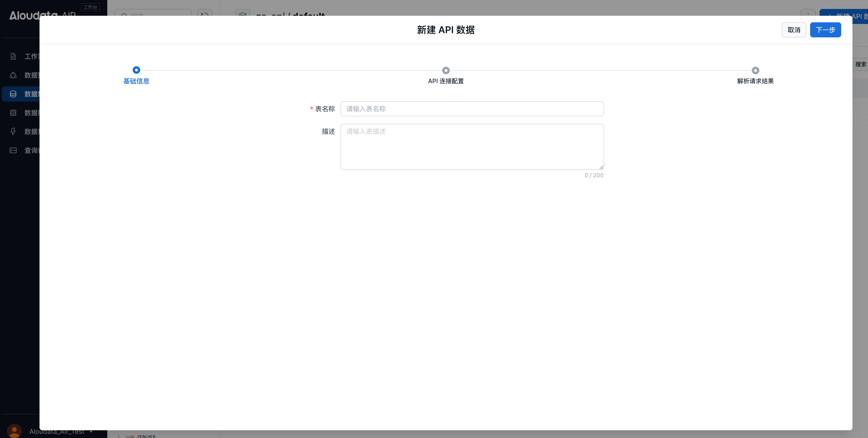Click the shapes icon below the document icon
Viewport: 868px width, 438px height.
[x=13, y=75]
